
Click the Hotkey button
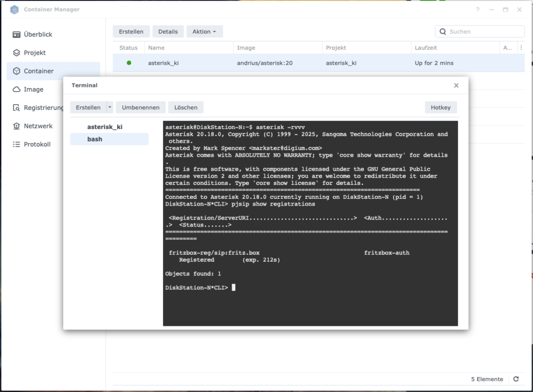(441, 107)
